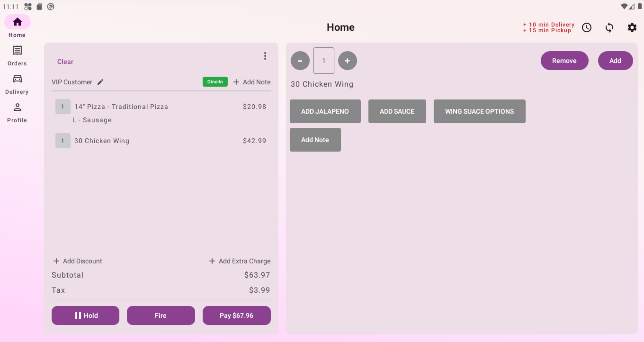Hold the current order
644x342 pixels.
point(85,315)
